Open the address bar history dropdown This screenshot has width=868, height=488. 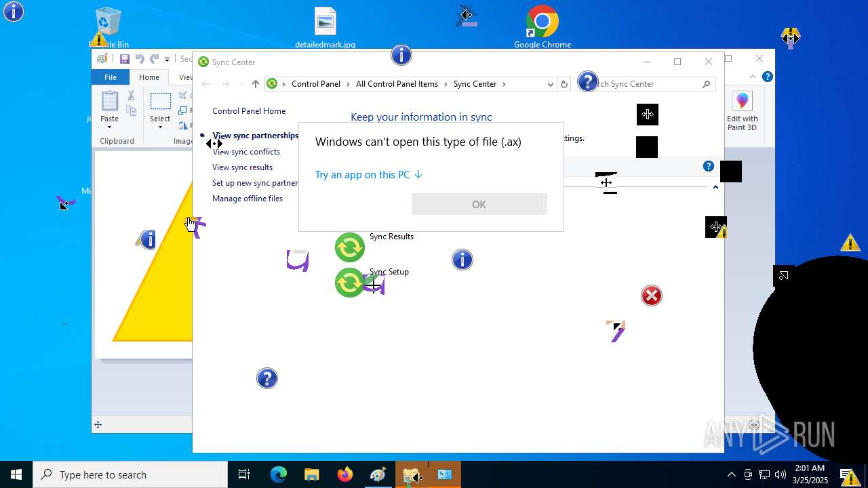(x=550, y=84)
